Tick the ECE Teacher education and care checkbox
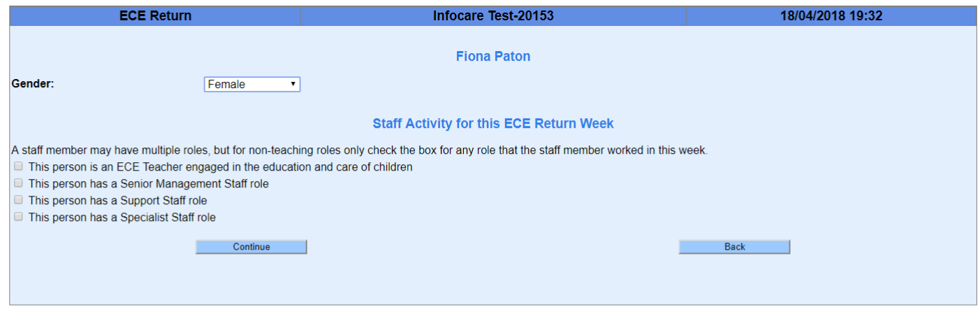The height and width of the screenshot is (314, 980). point(18,166)
